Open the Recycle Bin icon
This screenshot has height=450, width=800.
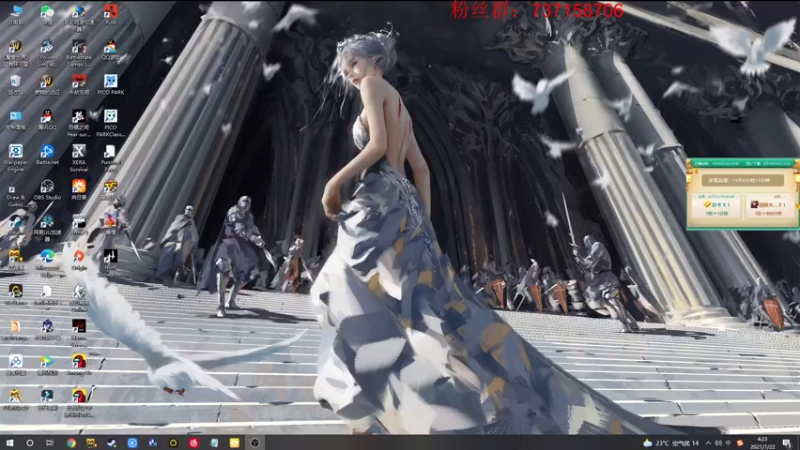pyautogui.click(x=16, y=85)
